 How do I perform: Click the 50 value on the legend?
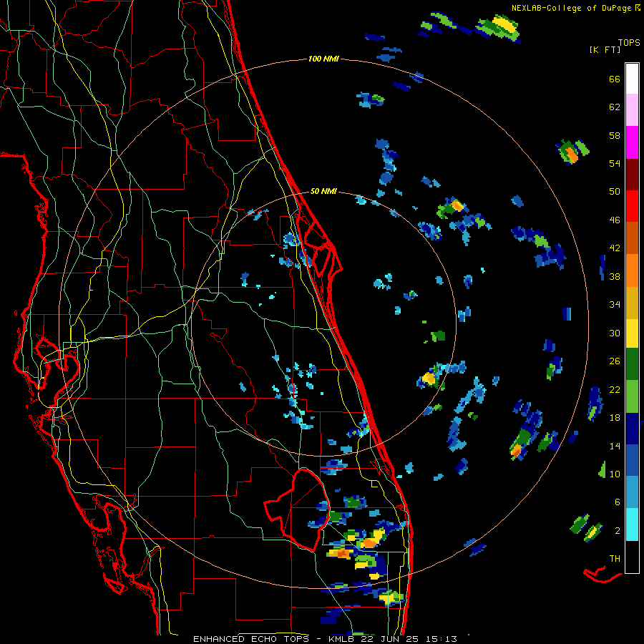click(x=615, y=192)
